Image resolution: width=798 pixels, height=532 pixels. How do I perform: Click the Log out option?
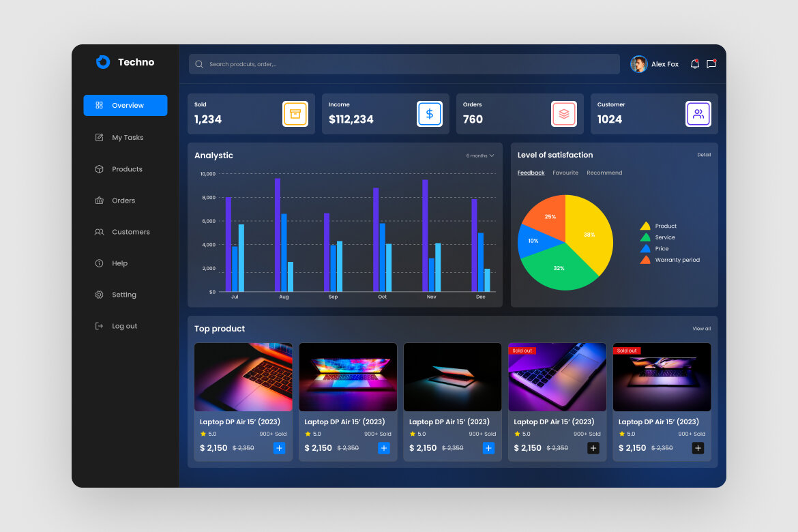[x=124, y=325]
